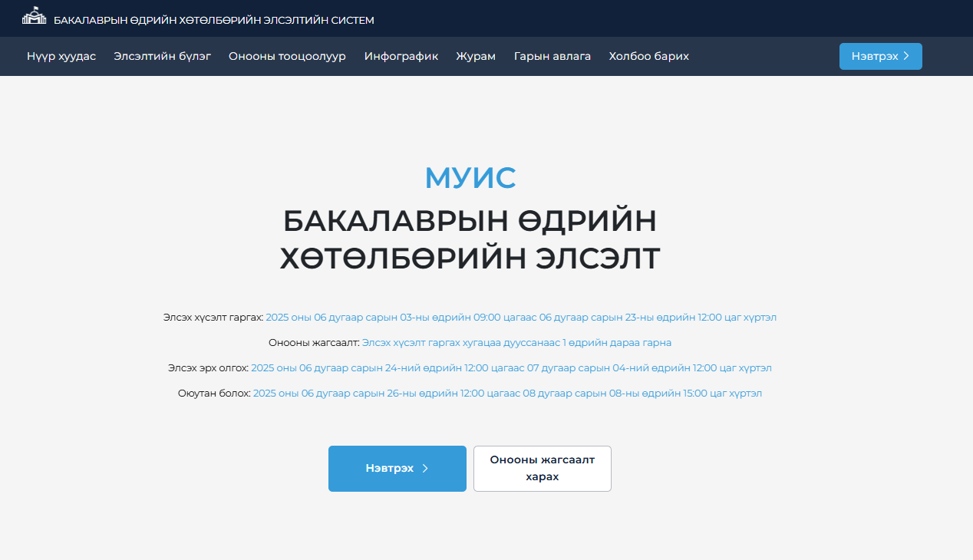The height and width of the screenshot is (560, 973).
Task: Click the Онооны жагсаалт schedule text
Action: (x=516, y=342)
